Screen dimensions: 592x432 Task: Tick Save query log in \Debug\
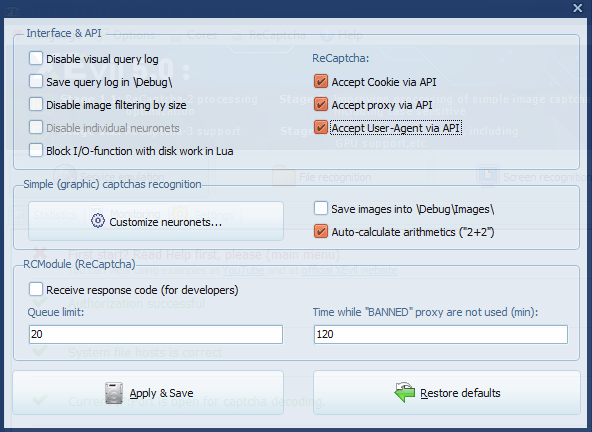tap(36, 82)
